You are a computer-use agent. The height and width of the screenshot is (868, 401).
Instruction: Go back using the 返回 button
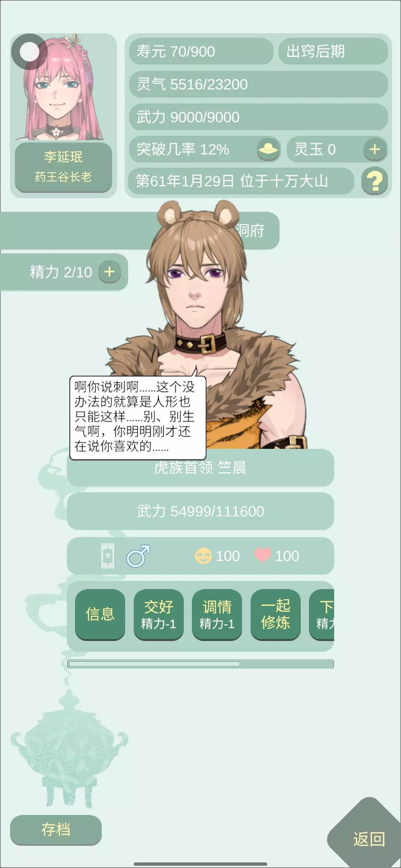[x=369, y=839]
